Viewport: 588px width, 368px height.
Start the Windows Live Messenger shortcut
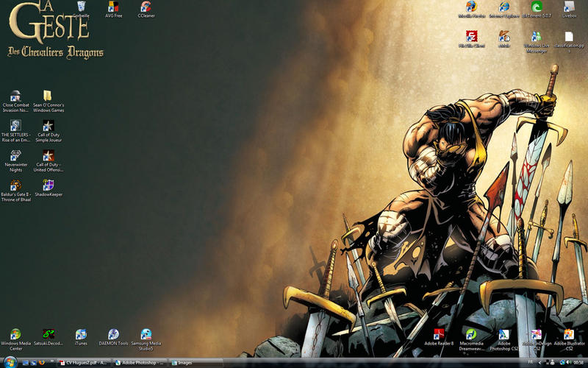point(537,42)
